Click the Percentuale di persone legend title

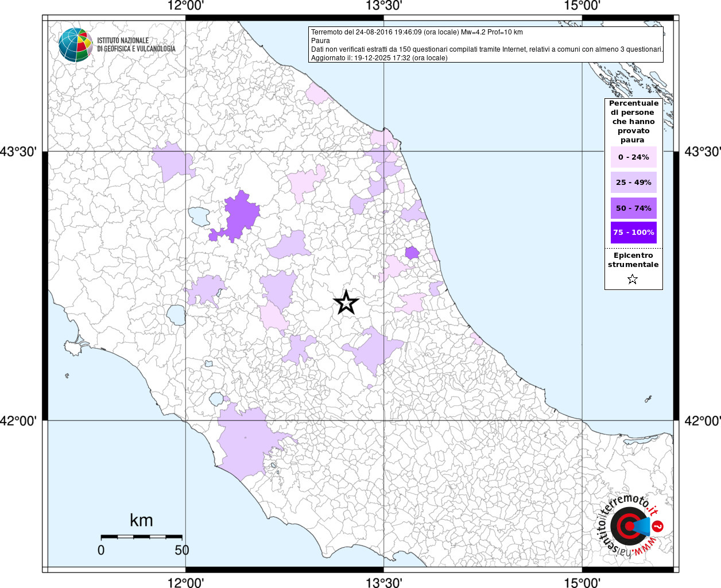(x=633, y=121)
